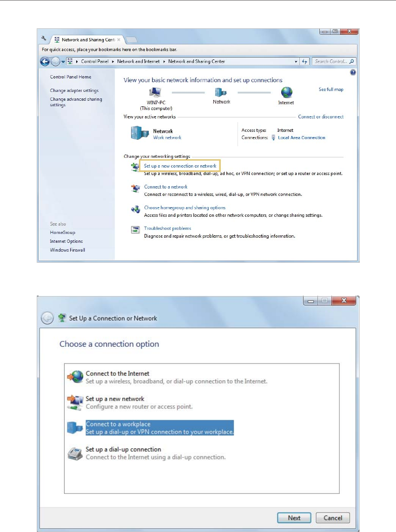Minimize the Network and Sharing Center window

[x=325, y=32]
